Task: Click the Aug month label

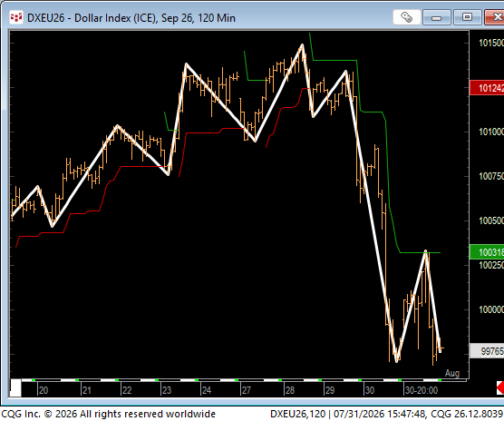Action: tap(452, 373)
